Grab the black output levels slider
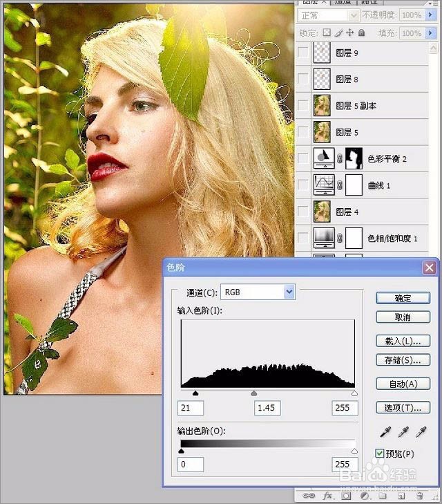 pyautogui.click(x=181, y=451)
